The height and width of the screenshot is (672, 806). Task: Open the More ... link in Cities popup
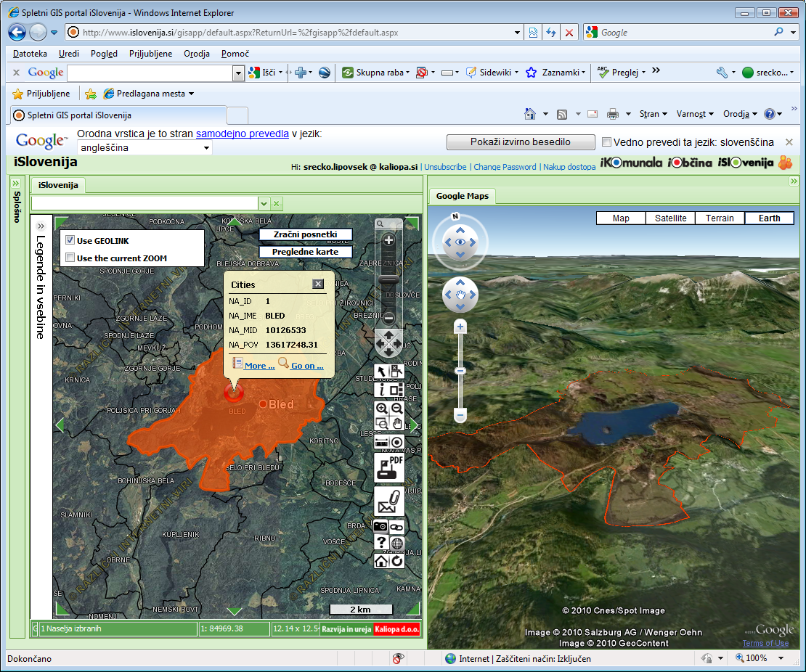point(259,366)
